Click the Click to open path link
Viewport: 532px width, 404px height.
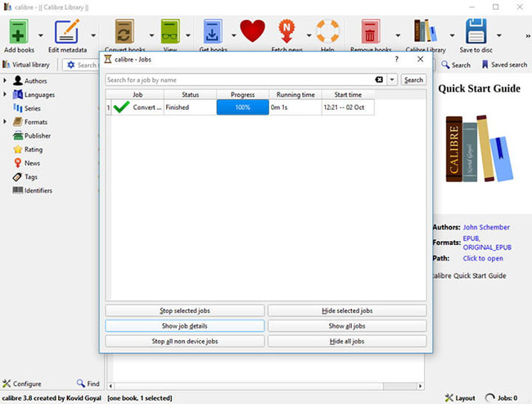tap(483, 258)
